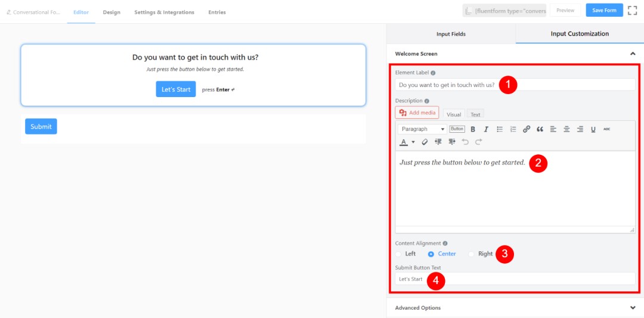The height and width of the screenshot is (318, 644).
Task: Redo the last edit in the editor
Action: click(478, 142)
